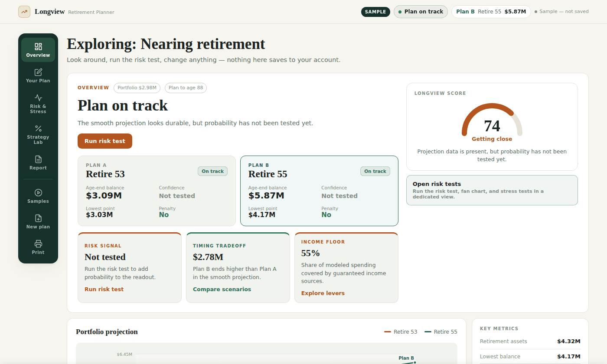
Task: Click the Income Floor 55% value
Action: tap(310, 253)
